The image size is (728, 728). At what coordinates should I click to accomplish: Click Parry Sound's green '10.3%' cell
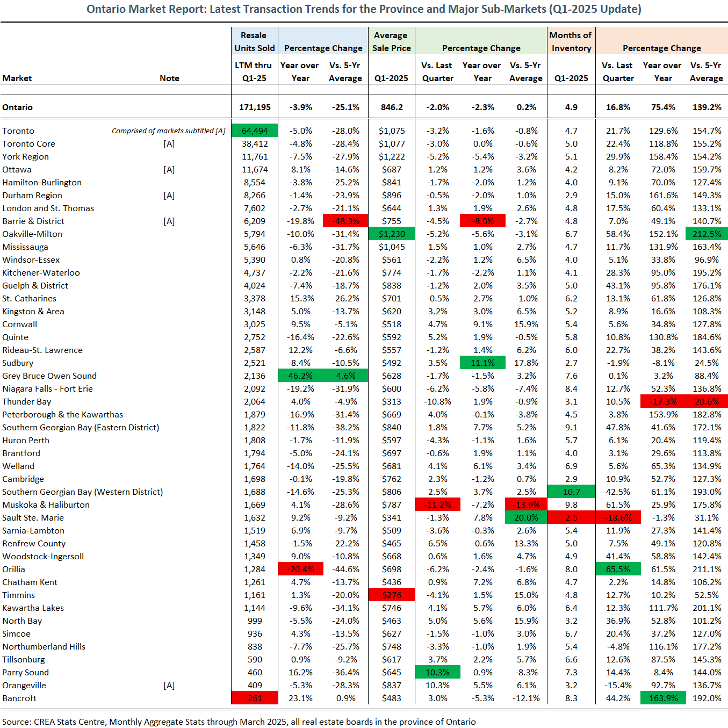tap(437, 672)
